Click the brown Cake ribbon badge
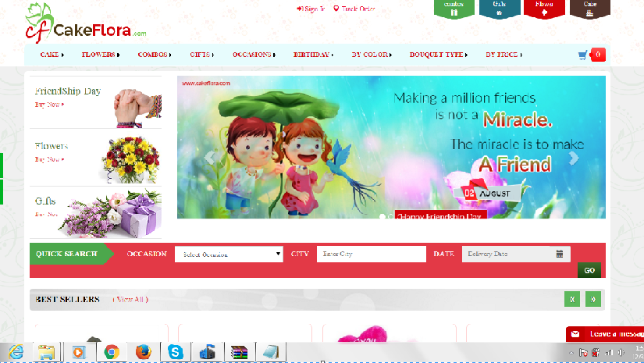 coord(589,9)
